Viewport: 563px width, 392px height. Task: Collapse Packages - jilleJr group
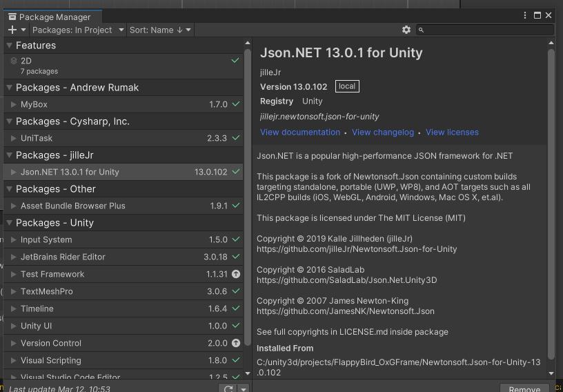(10, 155)
